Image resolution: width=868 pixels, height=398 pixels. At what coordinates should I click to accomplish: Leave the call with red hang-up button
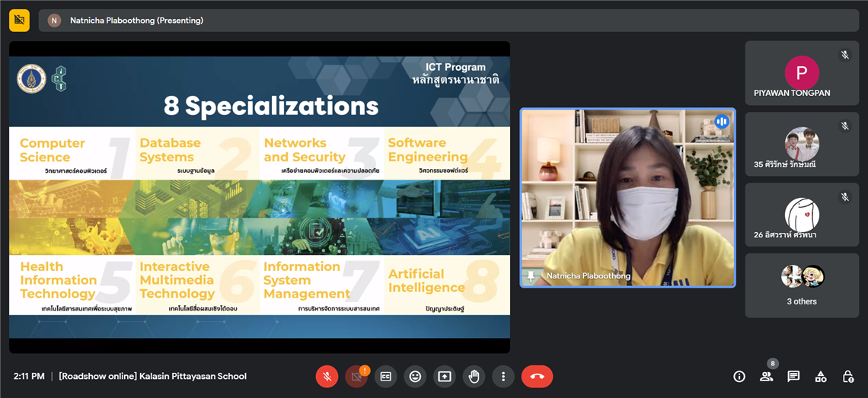point(537,376)
